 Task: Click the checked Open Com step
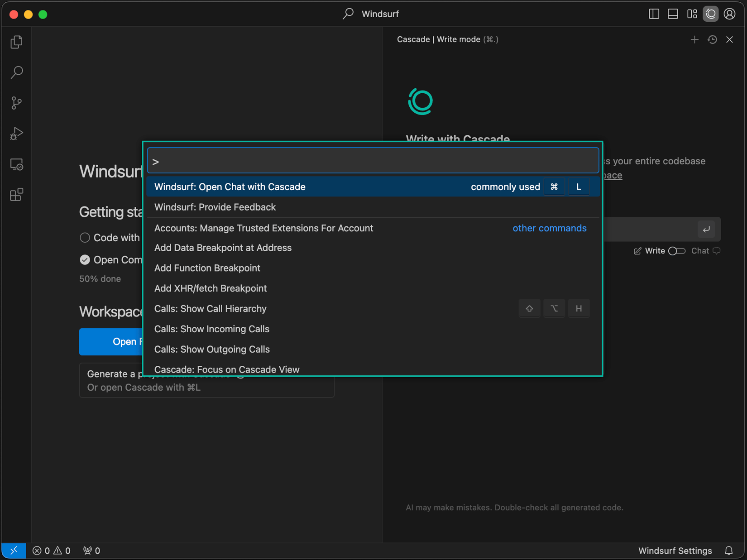click(x=85, y=260)
